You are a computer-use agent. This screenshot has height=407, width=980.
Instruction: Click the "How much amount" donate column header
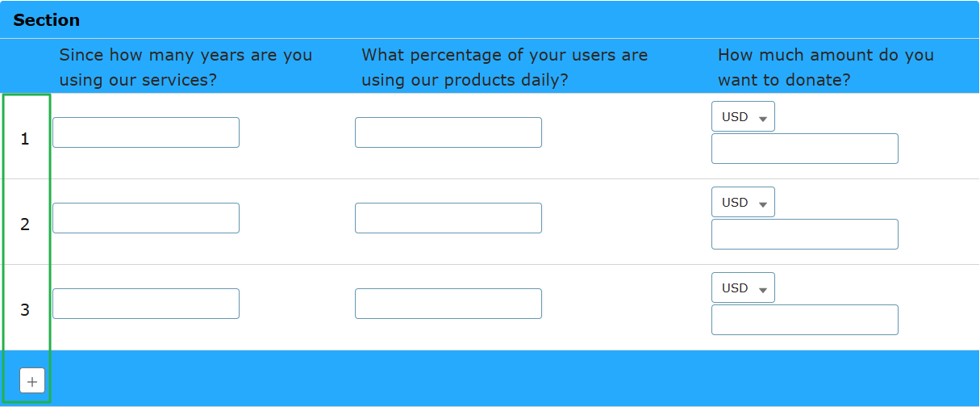coord(825,68)
